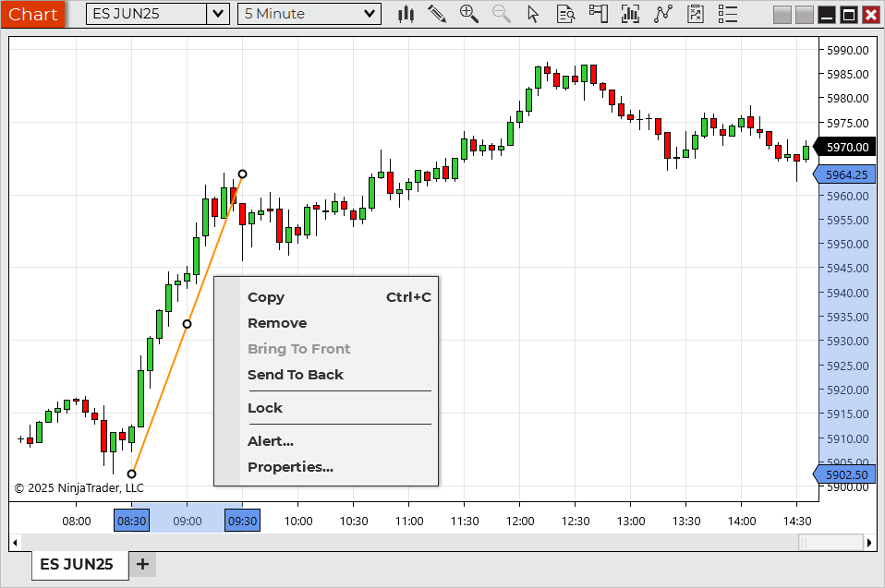The height and width of the screenshot is (588, 885).
Task: Open Properties... for the line
Action: coord(290,467)
